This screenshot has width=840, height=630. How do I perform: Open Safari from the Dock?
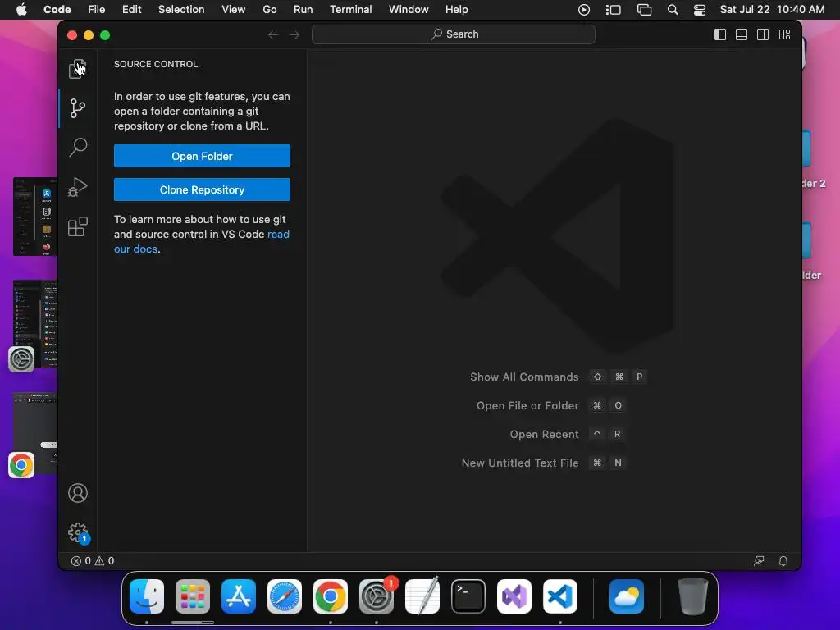(x=285, y=596)
